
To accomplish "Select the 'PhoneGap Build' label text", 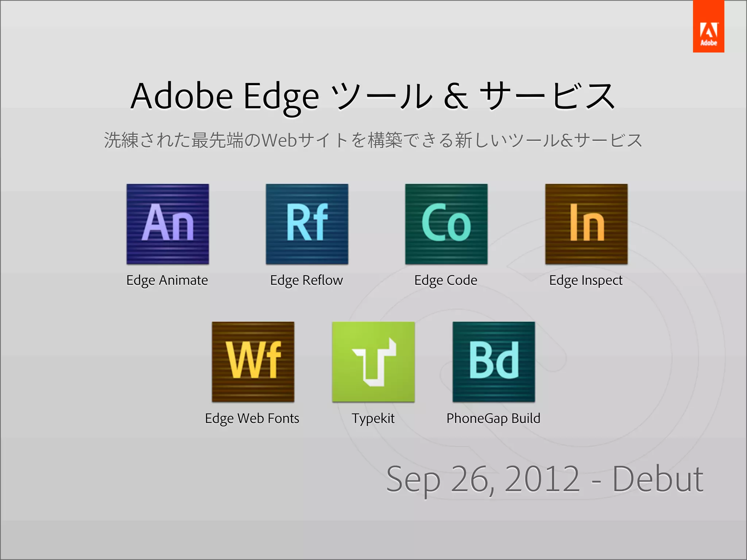I will tap(494, 419).
